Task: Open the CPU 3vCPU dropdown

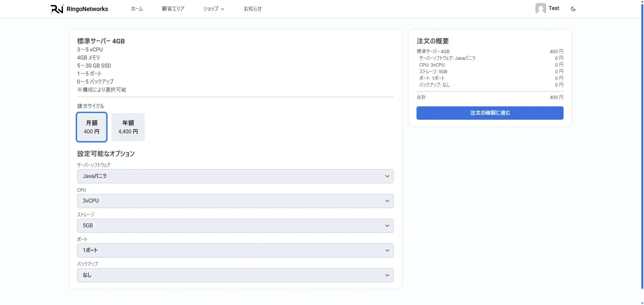Action: [x=235, y=201]
